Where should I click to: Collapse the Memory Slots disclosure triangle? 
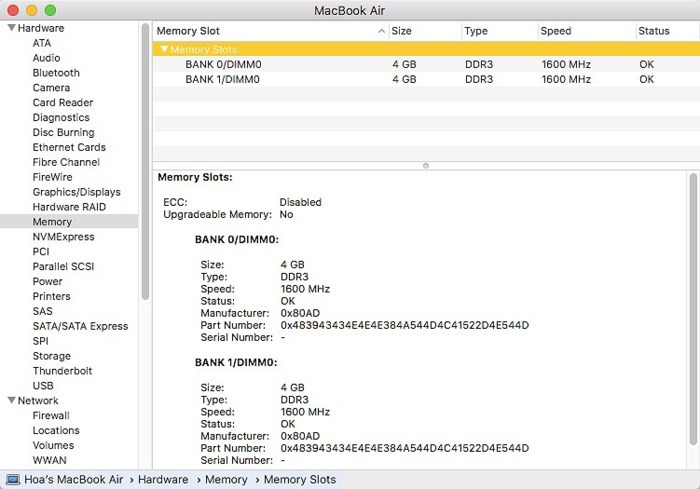(164, 49)
